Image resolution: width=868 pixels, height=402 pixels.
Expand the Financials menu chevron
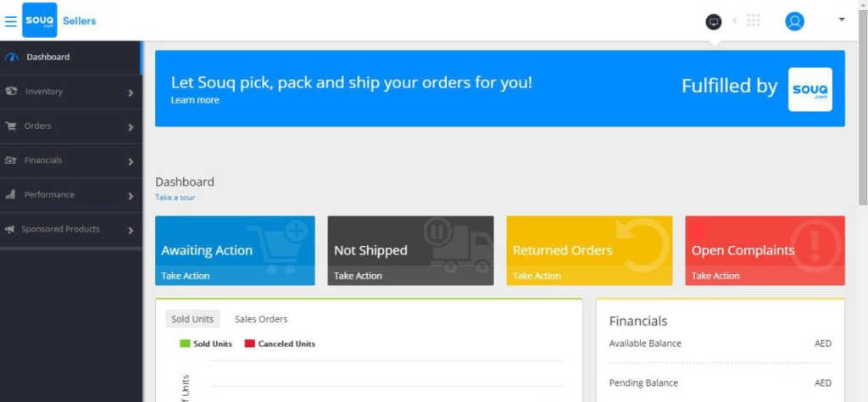tap(131, 162)
